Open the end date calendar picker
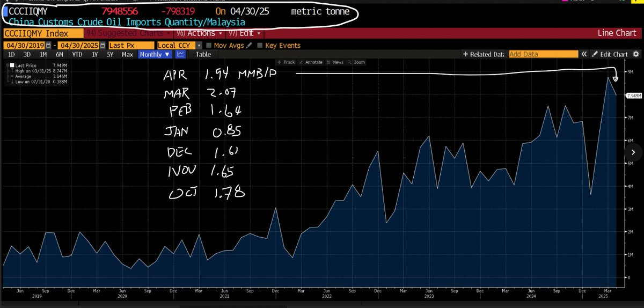This screenshot has height=308, width=644. [x=103, y=46]
